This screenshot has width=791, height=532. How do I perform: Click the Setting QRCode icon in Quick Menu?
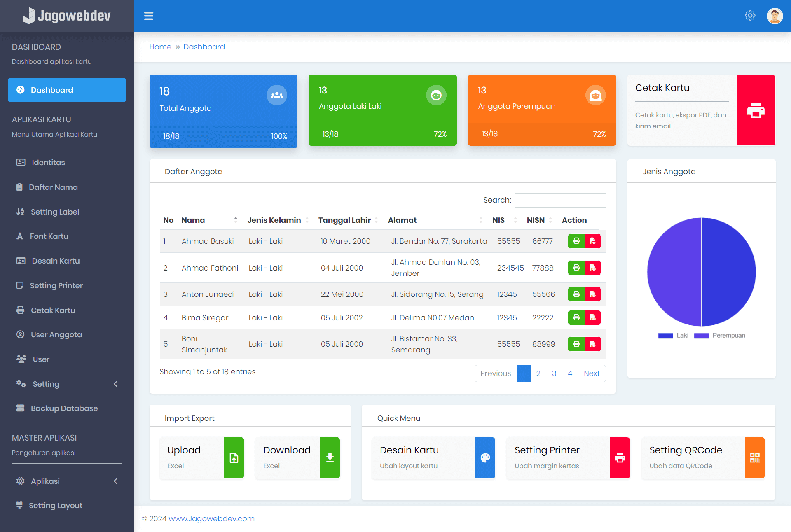click(x=754, y=457)
